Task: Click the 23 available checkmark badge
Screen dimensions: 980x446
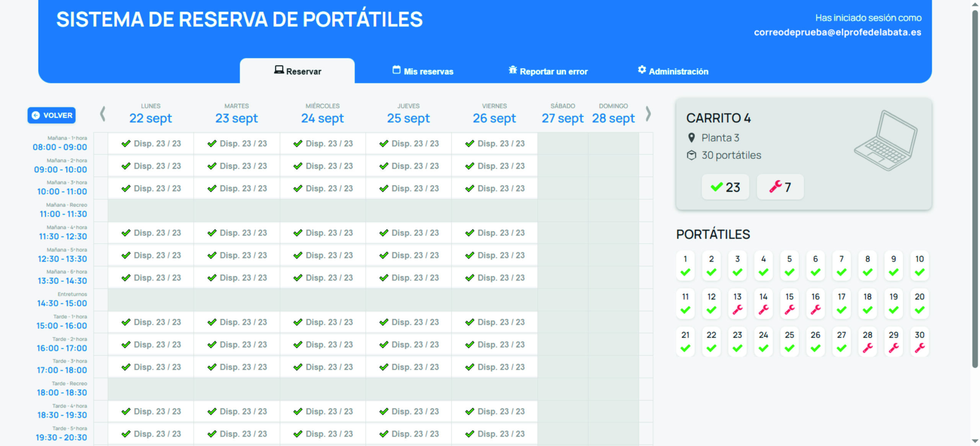Action: [x=725, y=187]
